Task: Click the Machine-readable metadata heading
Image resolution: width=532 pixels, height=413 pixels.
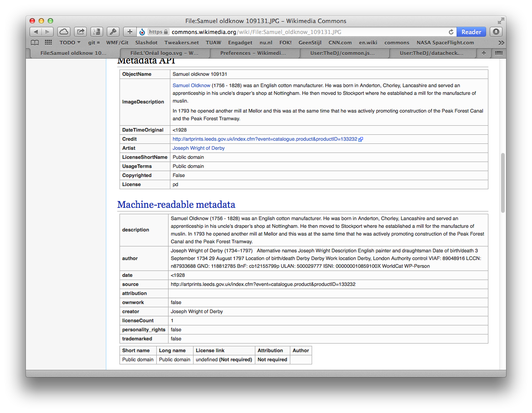Action: tap(176, 205)
